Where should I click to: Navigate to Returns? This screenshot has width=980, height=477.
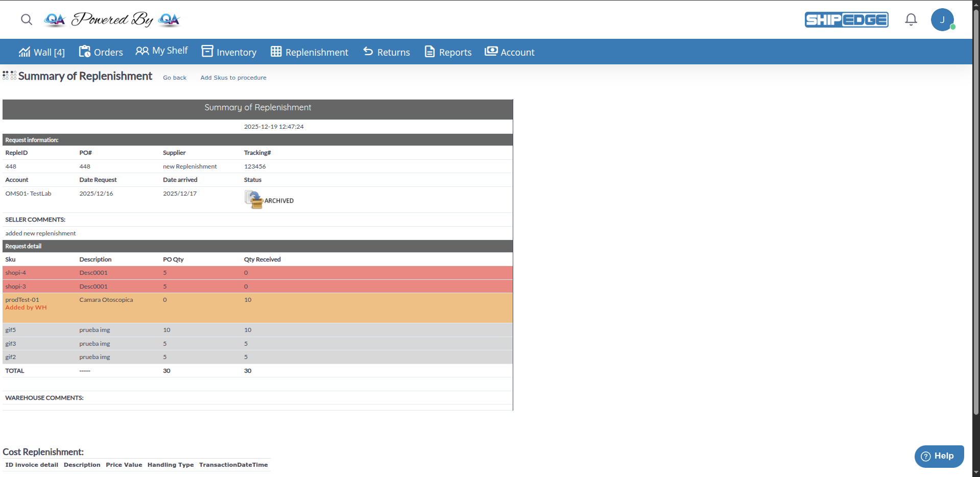point(387,52)
